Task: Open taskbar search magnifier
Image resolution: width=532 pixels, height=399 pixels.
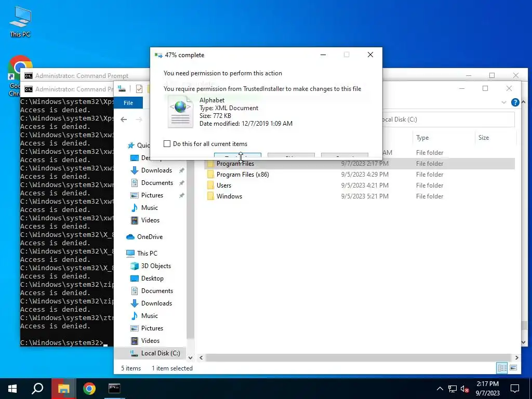Action: click(37, 389)
